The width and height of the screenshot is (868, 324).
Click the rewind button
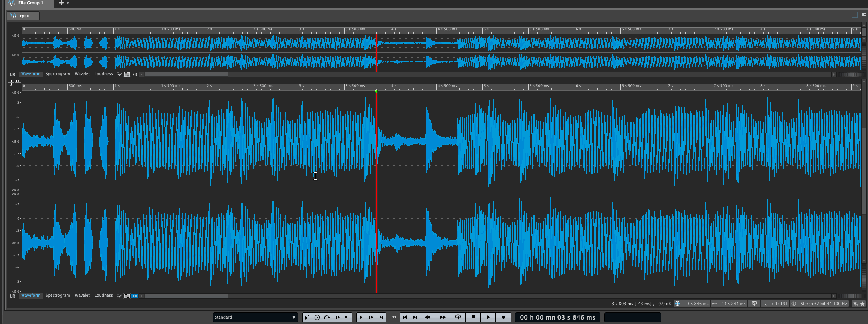coord(428,317)
